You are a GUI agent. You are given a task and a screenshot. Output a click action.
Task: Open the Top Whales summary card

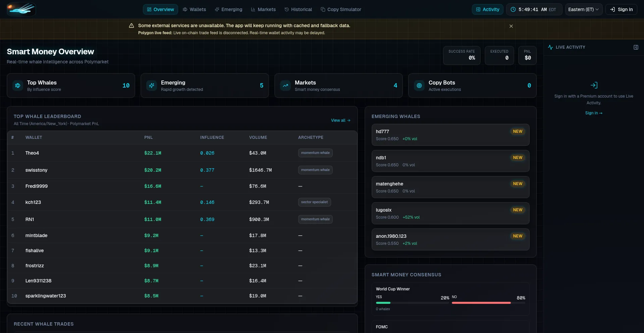pos(71,86)
